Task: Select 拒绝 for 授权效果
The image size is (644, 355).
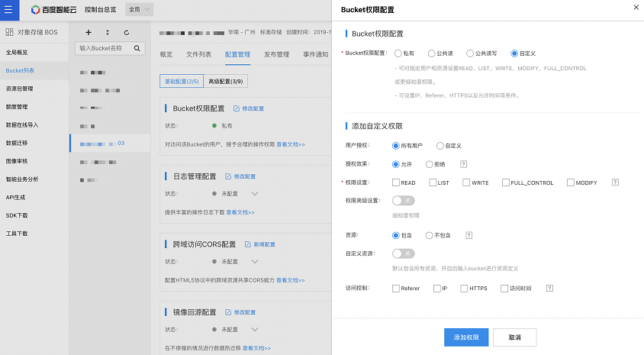Action: coord(429,164)
